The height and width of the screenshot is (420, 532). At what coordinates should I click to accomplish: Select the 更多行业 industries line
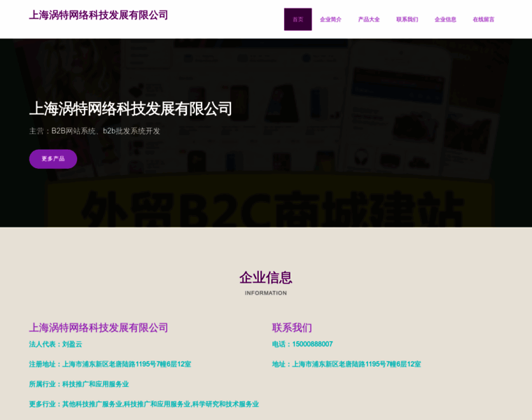click(x=144, y=404)
